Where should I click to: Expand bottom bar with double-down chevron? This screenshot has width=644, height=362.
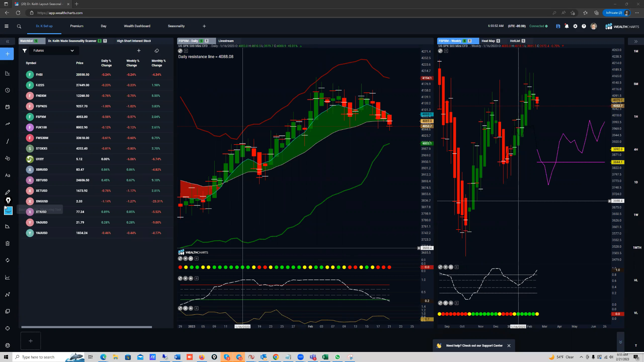click(621, 342)
